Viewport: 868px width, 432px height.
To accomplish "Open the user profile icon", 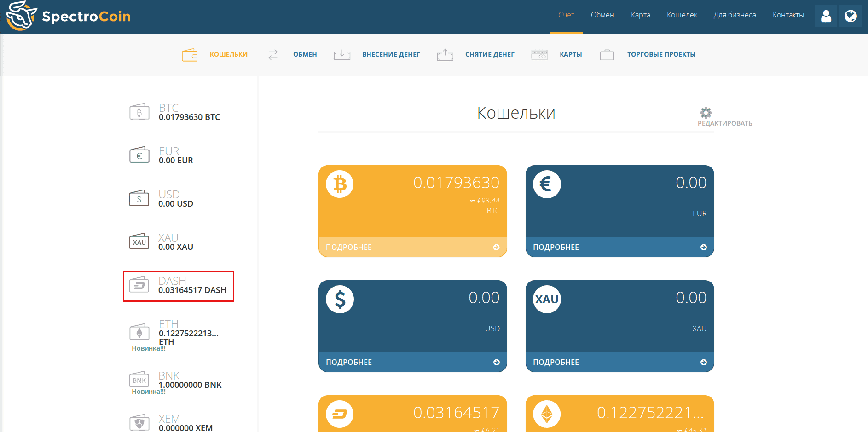I will coord(826,16).
